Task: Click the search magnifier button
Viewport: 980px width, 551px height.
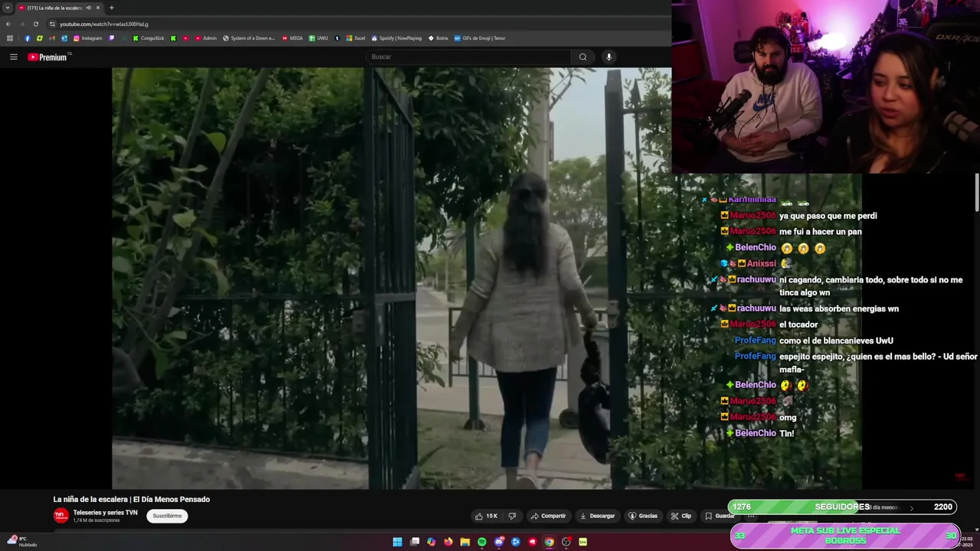Action: pos(583,57)
